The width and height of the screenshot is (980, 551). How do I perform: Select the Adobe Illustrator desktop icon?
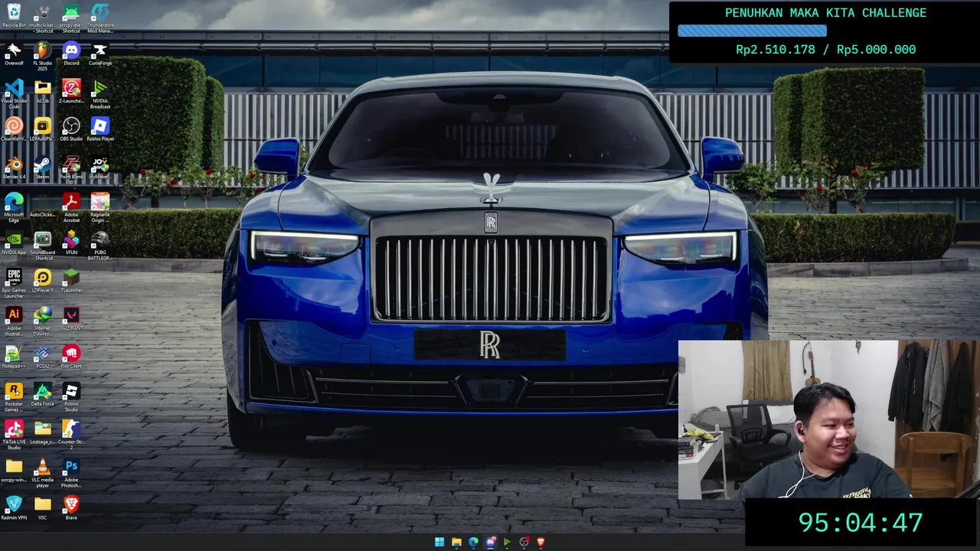pyautogui.click(x=14, y=321)
